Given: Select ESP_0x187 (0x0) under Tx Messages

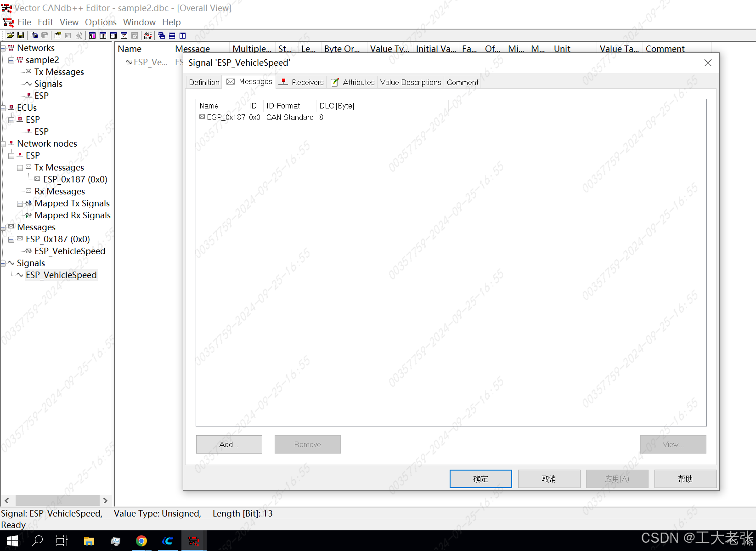Looking at the screenshot, I should point(75,179).
